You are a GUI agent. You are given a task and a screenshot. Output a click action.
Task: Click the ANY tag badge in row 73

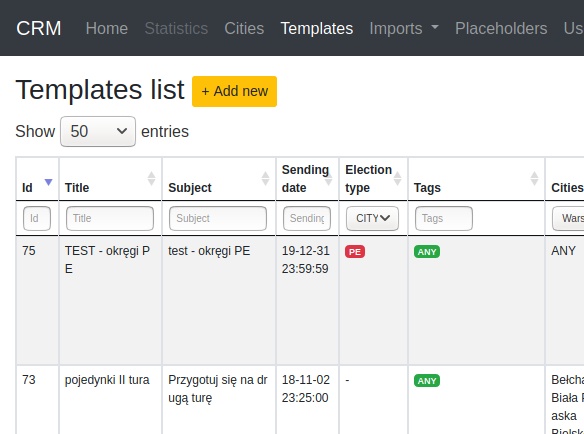[x=427, y=381]
